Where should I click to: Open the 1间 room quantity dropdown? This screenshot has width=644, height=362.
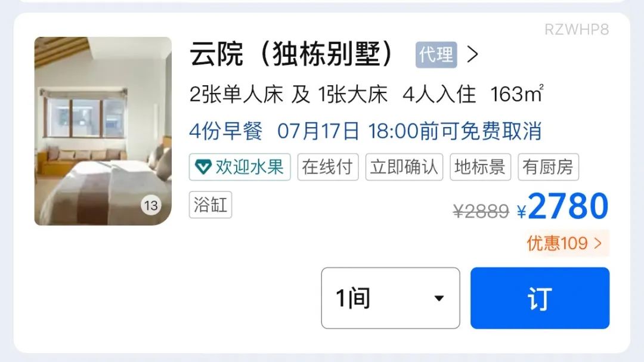[391, 298]
